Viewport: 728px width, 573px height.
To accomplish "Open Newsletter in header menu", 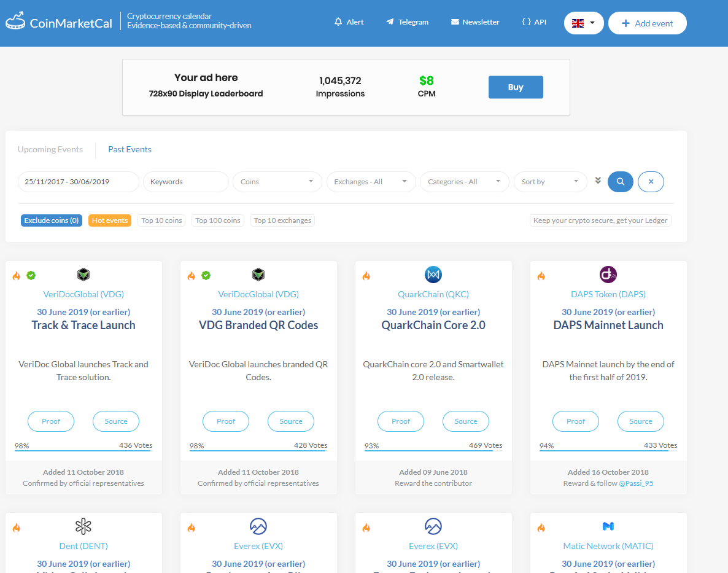I will [x=475, y=22].
